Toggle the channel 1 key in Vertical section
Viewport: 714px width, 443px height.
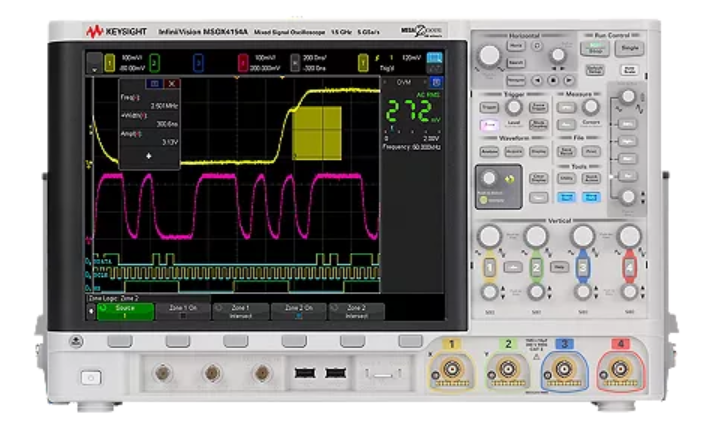490,268
